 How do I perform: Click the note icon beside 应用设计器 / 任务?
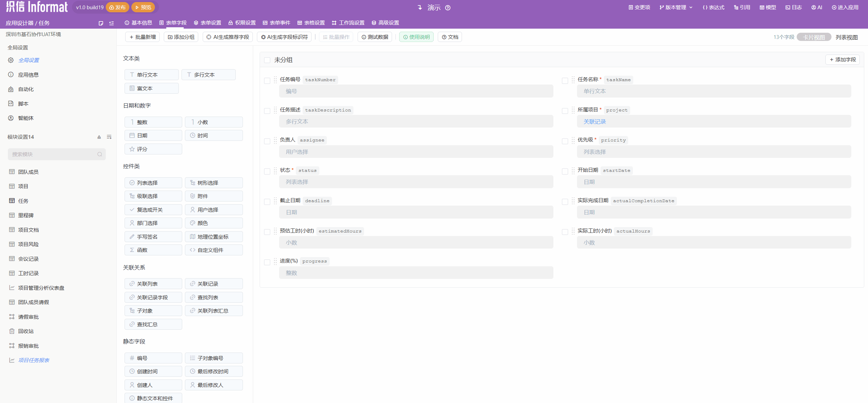101,23
